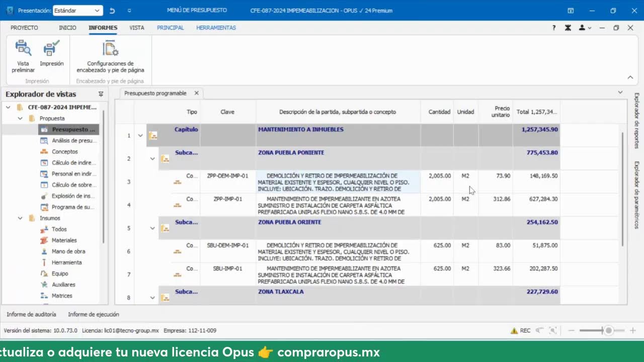The height and width of the screenshot is (362, 644).
Task: Open Programa de suministros view
Action: click(x=68, y=207)
